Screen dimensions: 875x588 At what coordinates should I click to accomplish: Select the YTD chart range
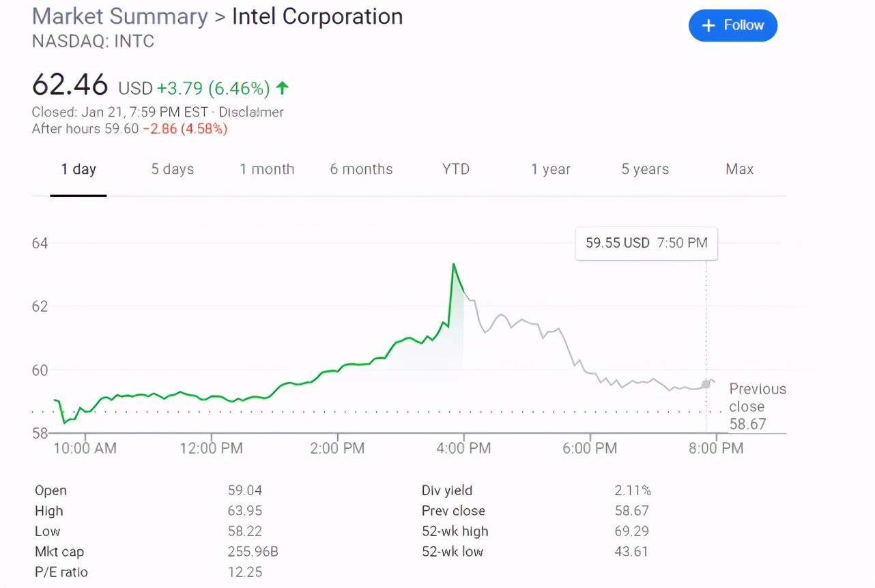[x=455, y=169]
